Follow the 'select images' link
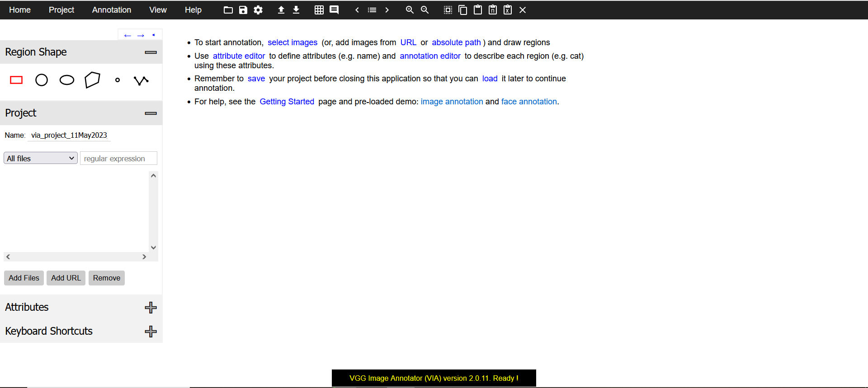 [x=292, y=42]
